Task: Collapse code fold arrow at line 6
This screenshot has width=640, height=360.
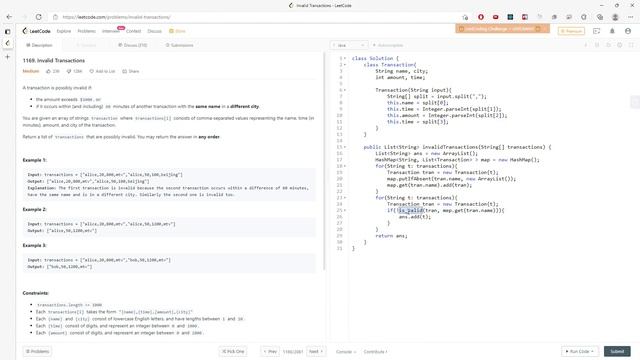Action: point(345,90)
